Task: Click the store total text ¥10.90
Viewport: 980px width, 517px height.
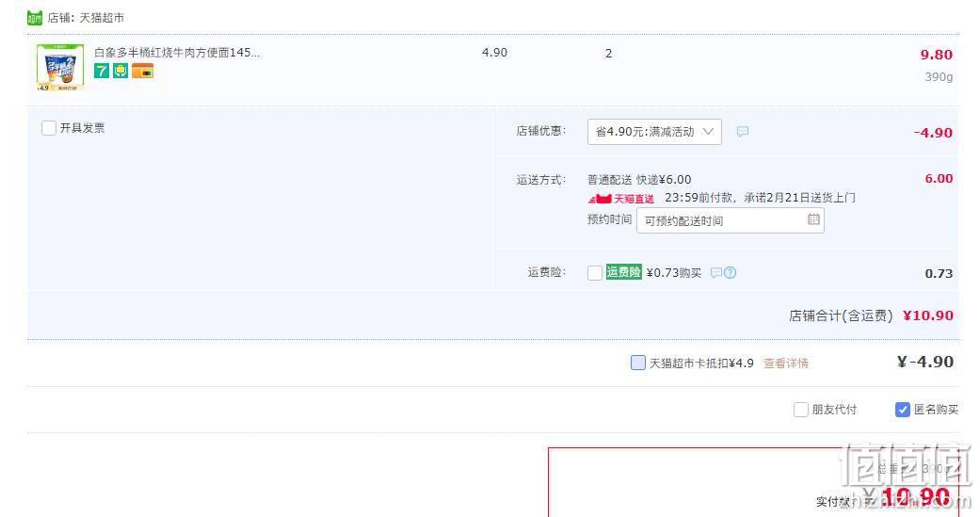Action: pyautogui.click(x=928, y=315)
